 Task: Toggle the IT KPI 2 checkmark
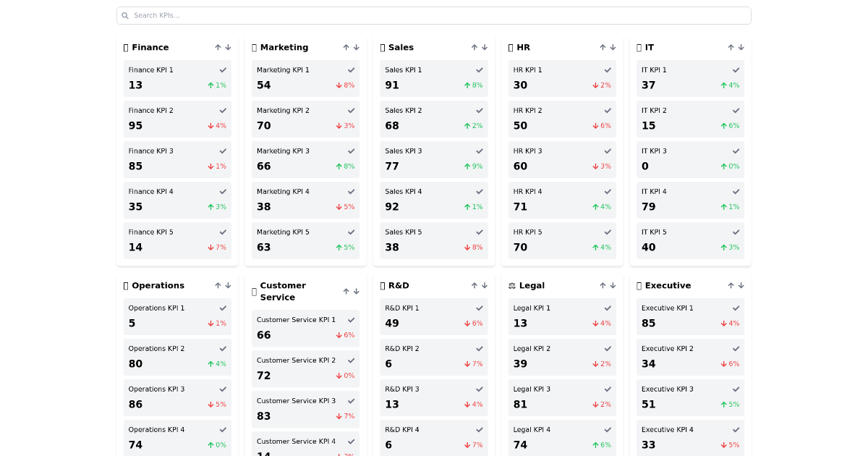(x=736, y=111)
